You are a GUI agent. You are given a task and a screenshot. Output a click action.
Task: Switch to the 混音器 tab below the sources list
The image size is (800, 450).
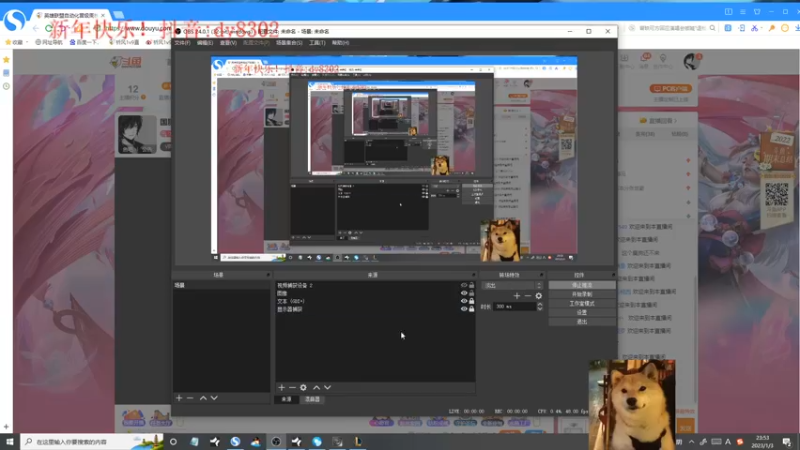(x=312, y=399)
